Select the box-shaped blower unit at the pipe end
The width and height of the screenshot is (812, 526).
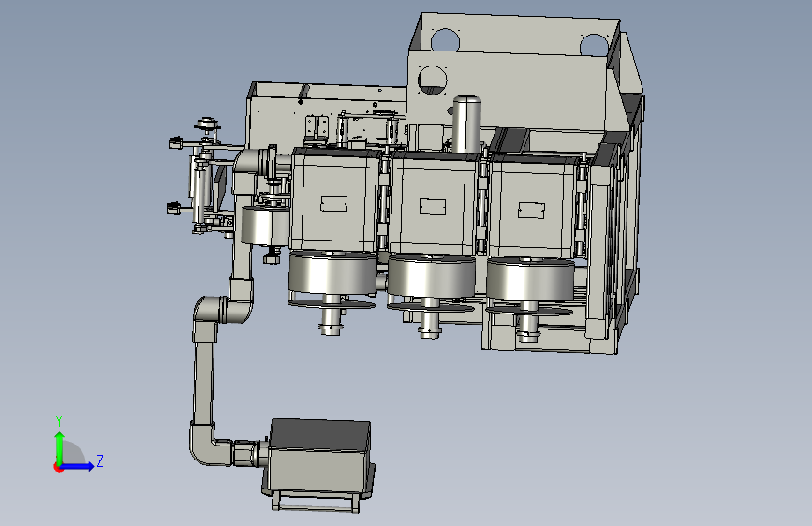317,459
